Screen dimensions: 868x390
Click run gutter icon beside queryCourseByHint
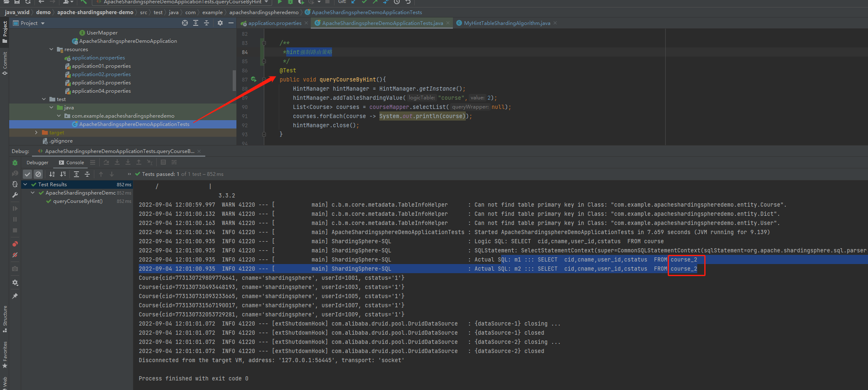253,79
